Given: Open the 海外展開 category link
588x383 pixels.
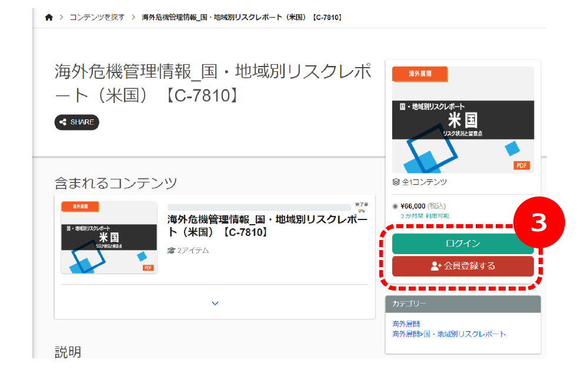Looking at the screenshot, I should [406, 324].
